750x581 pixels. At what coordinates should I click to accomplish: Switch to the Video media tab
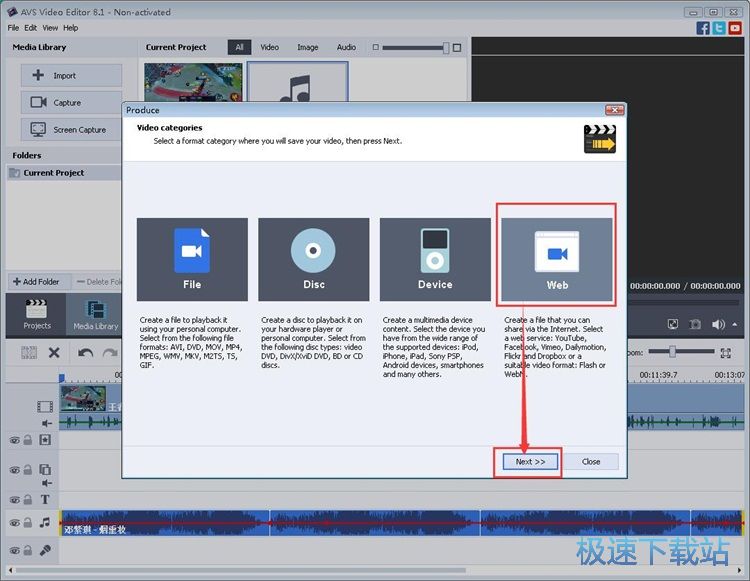pyautogui.click(x=269, y=47)
